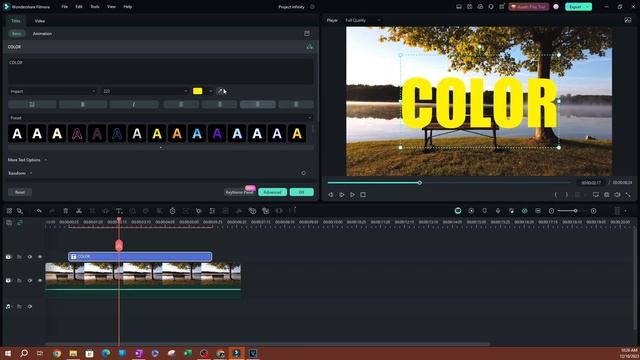The image size is (640, 360).
Task: Click the eyedropper color picker icon
Action: click(x=220, y=91)
